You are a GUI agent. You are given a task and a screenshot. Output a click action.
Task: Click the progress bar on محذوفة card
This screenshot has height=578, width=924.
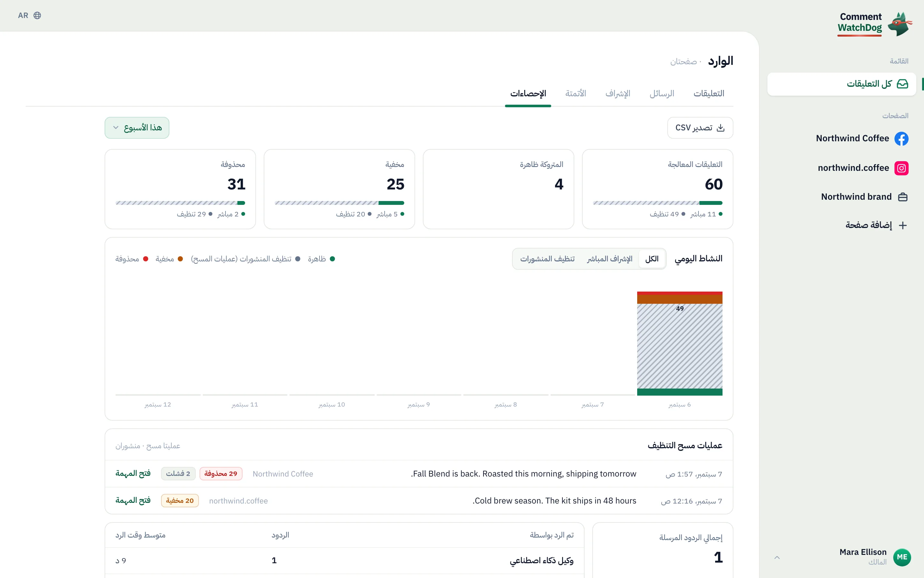tap(180, 203)
